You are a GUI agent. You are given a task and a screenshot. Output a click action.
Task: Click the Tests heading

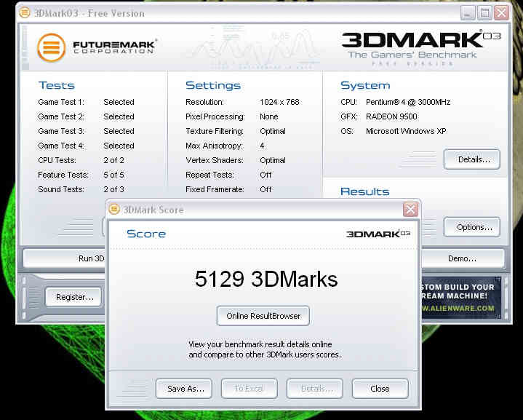pyautogui.click(x=56, y=85)
